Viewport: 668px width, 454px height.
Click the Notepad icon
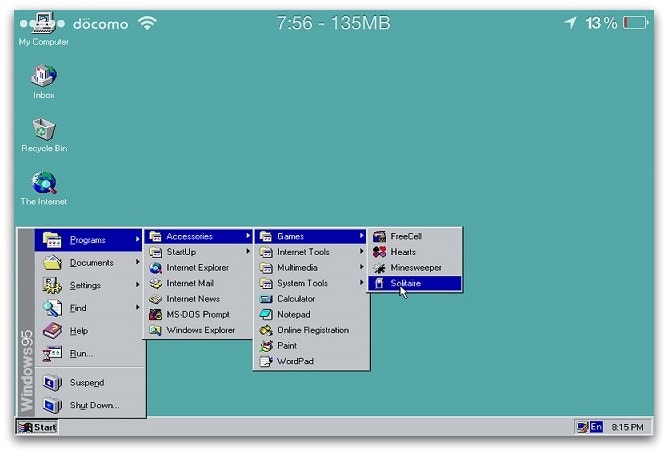point(266,314)
